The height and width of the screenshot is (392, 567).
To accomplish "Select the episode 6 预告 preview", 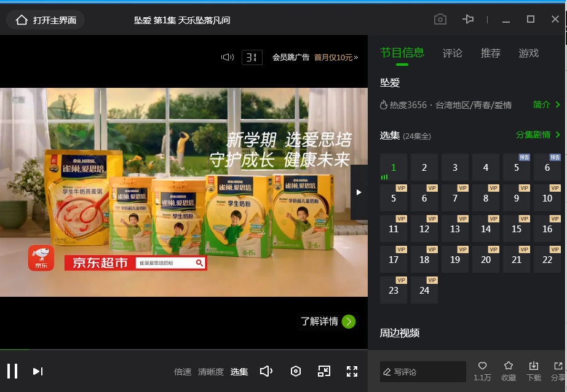I will point(547,167).
